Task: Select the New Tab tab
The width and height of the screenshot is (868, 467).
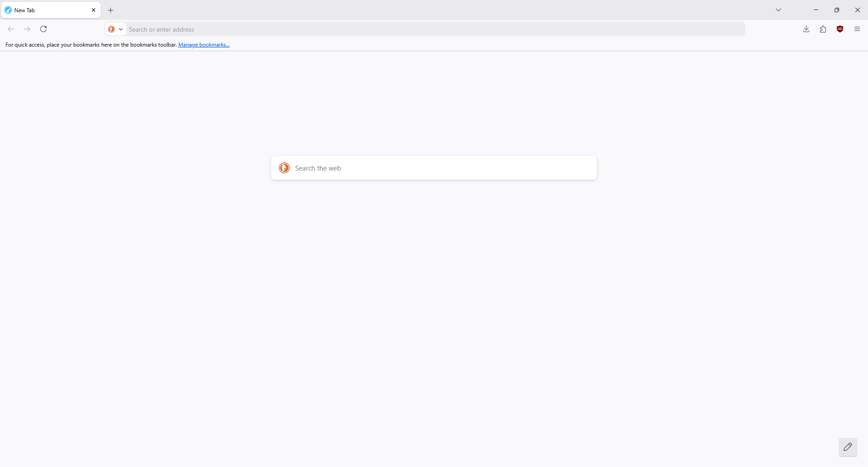Action: tap(45, 10)
